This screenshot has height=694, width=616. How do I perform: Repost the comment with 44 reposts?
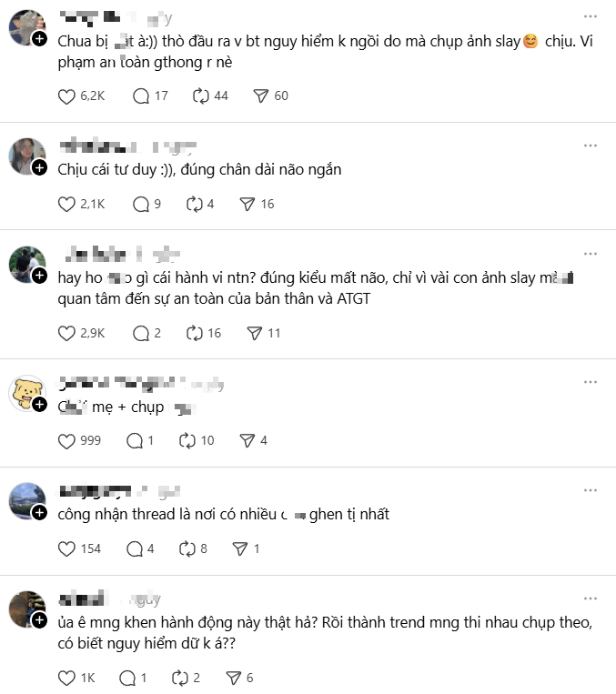pyautogui.click(x=201, y=96)
